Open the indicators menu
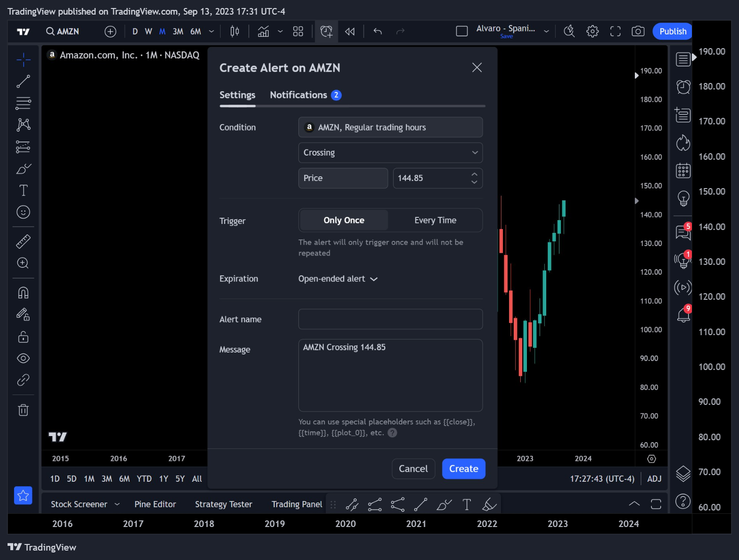 coord(263,32)
